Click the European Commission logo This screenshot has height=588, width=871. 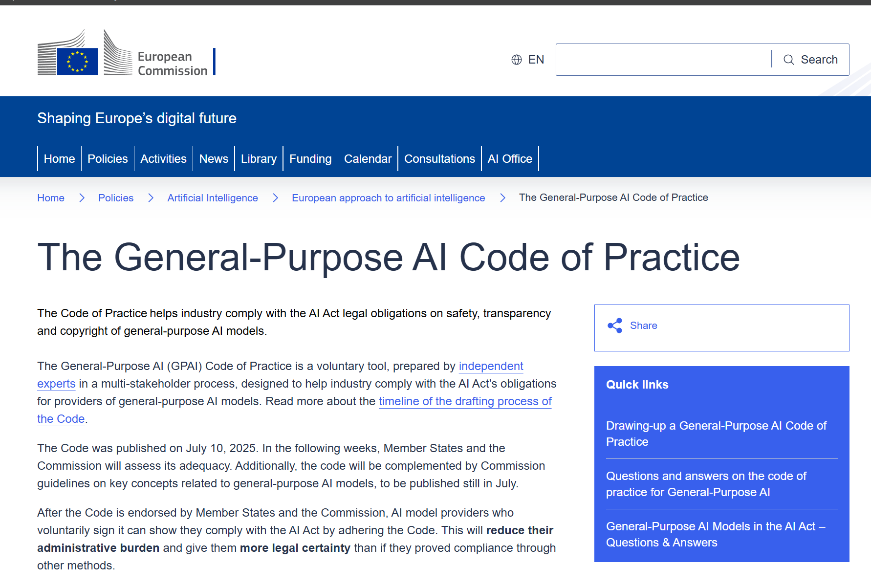click(x=126, y=53)
